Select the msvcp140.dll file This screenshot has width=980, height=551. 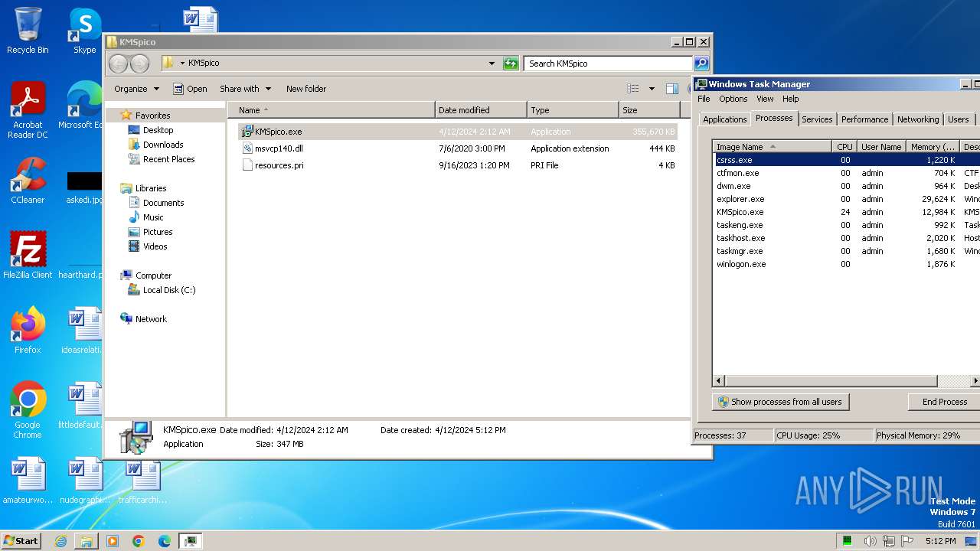[x=458, y=148]
